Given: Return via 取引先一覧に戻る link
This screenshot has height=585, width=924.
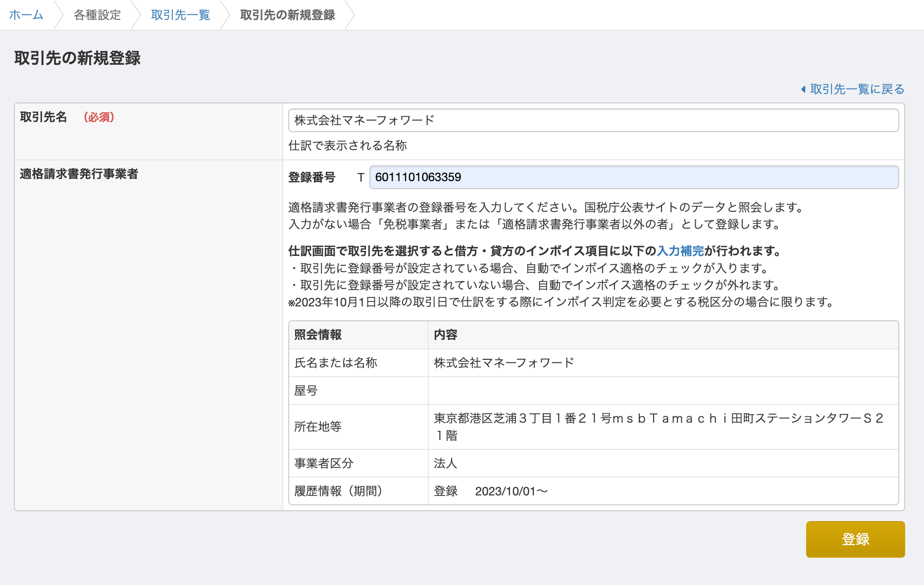Looking at the screenshot, I should pos(857,89).
